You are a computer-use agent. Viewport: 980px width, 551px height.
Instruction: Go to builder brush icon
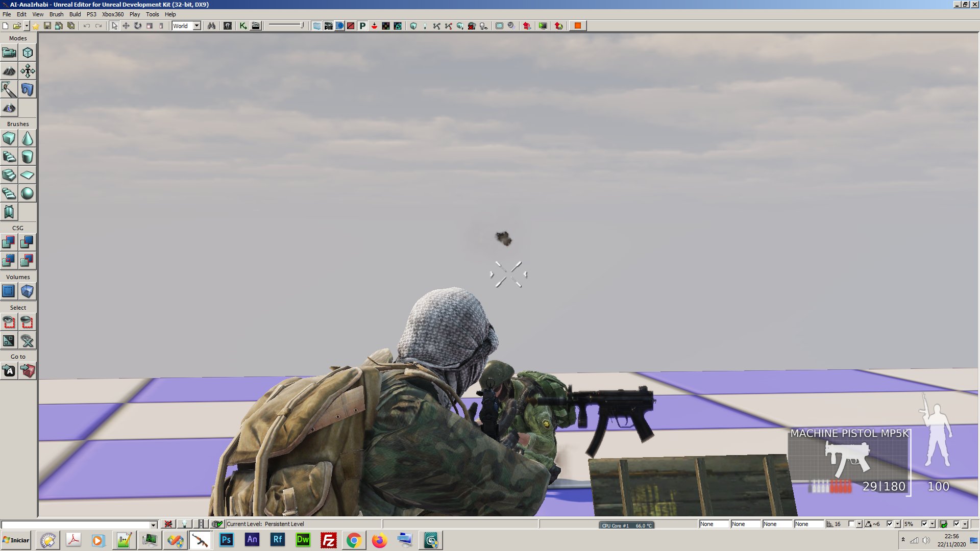[28, 371]
